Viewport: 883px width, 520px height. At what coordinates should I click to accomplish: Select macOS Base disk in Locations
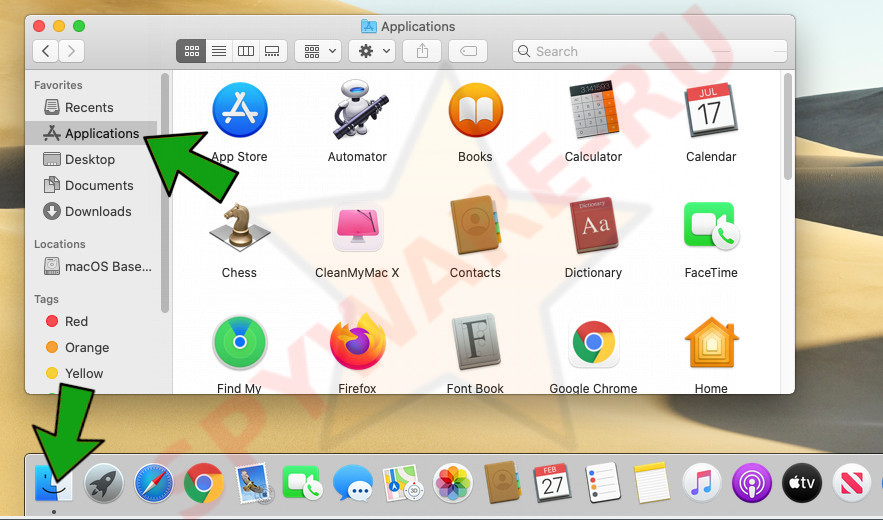93,266
